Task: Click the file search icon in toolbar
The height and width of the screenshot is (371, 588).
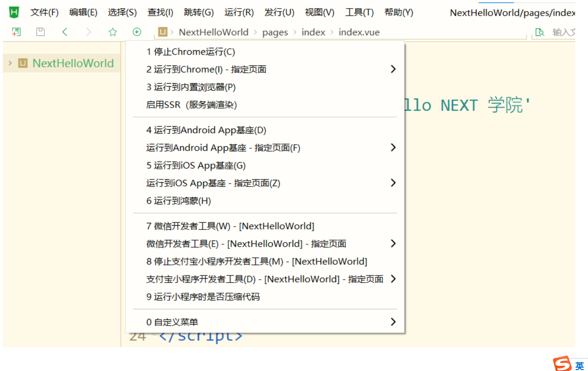Action: (540, 33)
